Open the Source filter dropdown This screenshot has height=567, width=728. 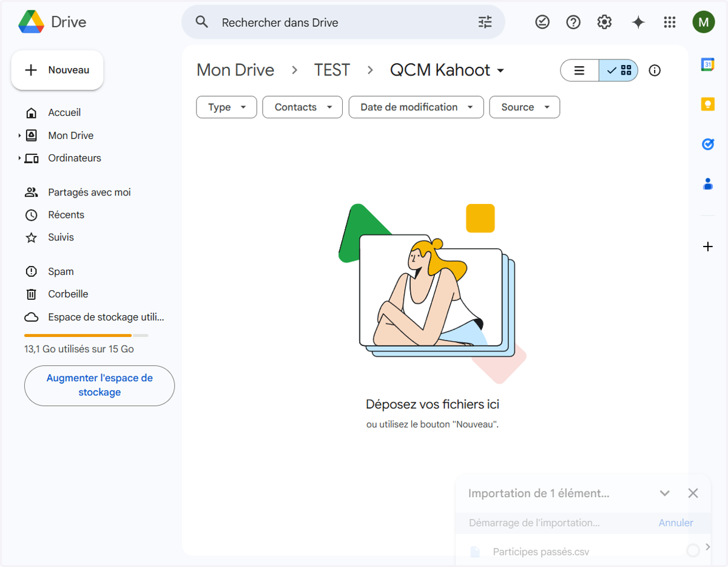pyautogui.click(x=524, y=107)
